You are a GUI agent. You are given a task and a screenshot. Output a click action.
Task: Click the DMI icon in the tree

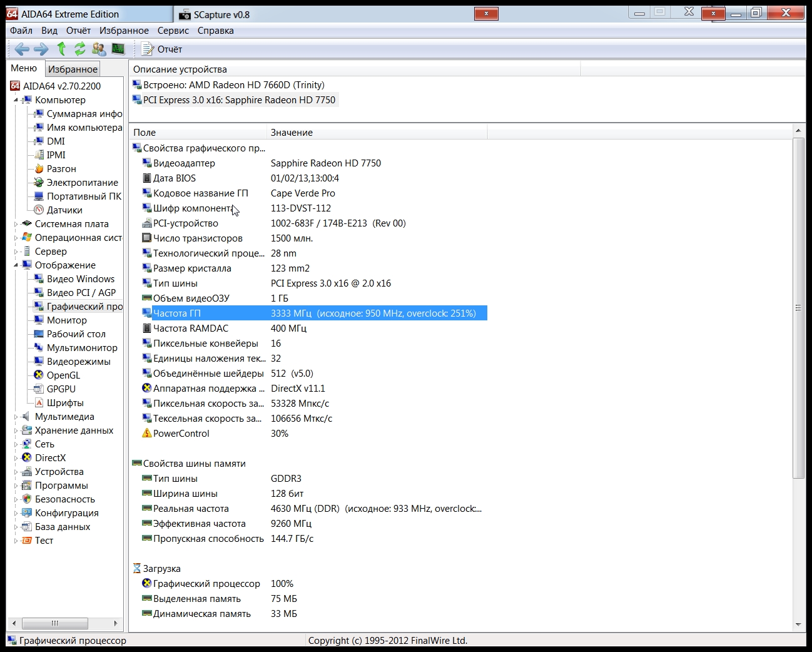pos(39,141)
